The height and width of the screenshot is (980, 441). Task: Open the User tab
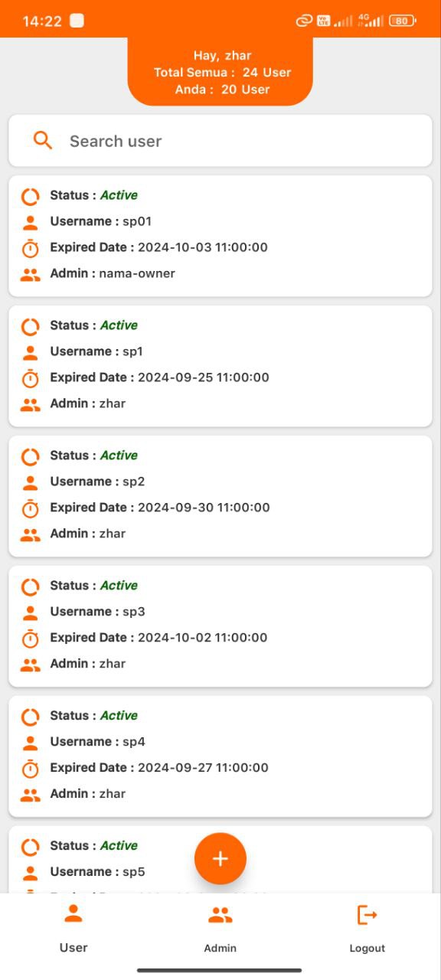pos(73,928)
